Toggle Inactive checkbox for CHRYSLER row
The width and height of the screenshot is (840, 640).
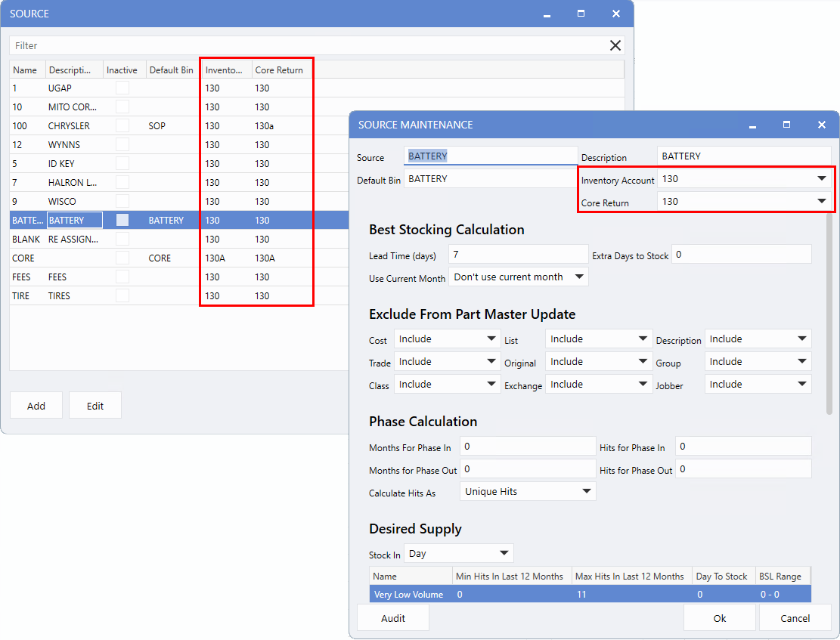(x=122, y=125)
